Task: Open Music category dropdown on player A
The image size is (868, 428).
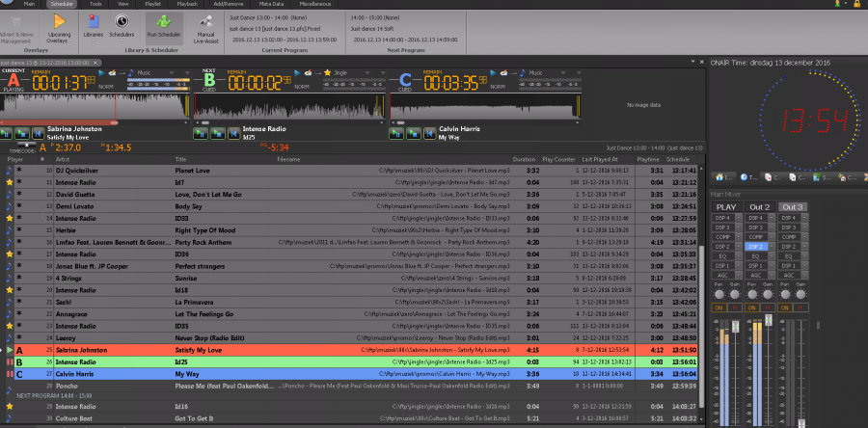Action: 172,72
